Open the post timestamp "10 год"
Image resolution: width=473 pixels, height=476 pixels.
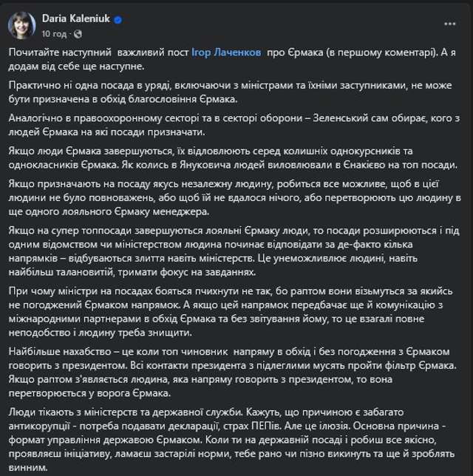54,33
